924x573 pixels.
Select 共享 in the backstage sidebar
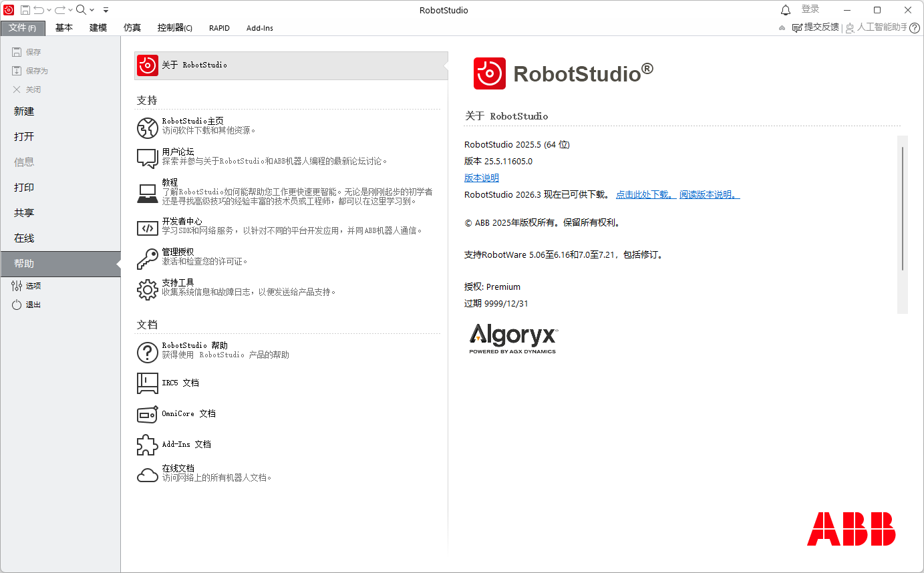tap(60, 213)
